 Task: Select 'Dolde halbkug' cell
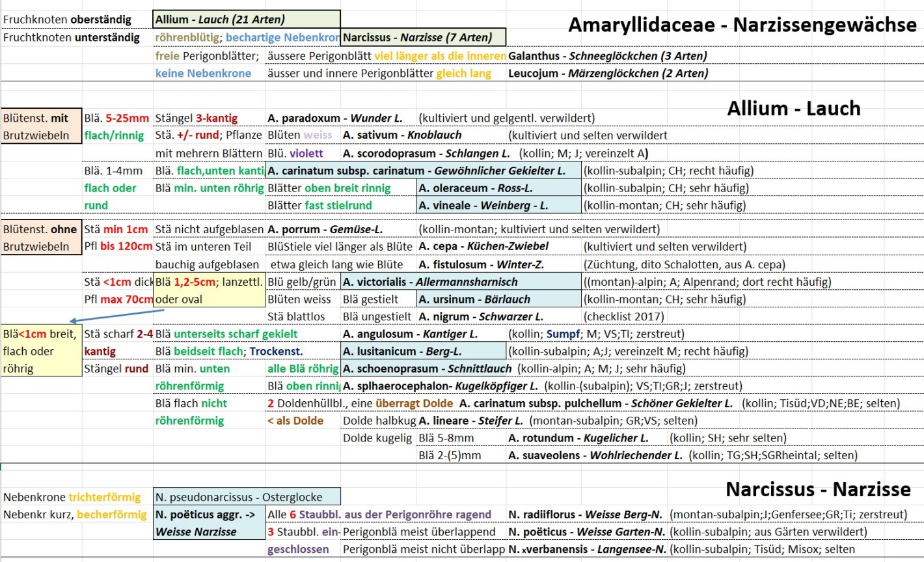pyautogui.click(x=379, y=421)
